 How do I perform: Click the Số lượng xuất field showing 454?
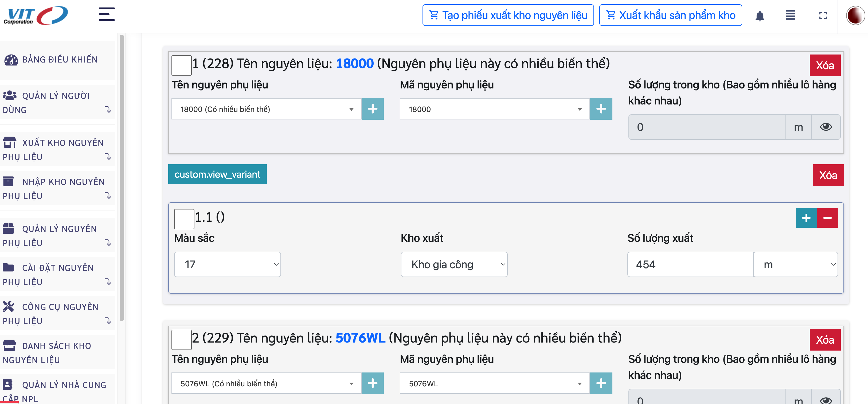pyautogui.click(x=690, y=264)
